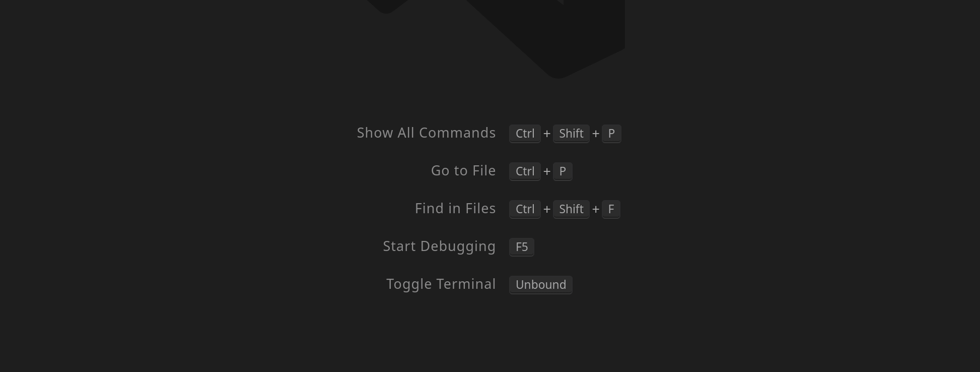Click the Show All Commands label
980x372 pixels.
[426, 133]
